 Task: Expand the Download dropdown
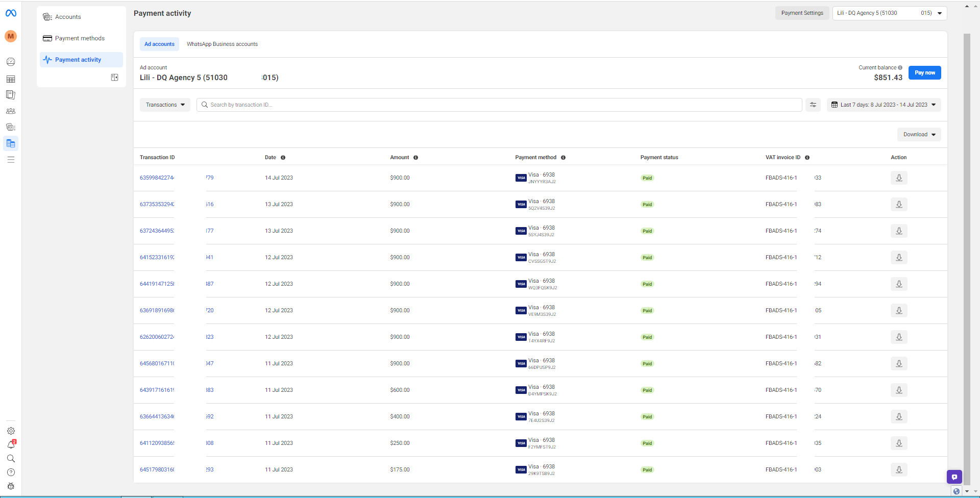[x=919, y=135]
